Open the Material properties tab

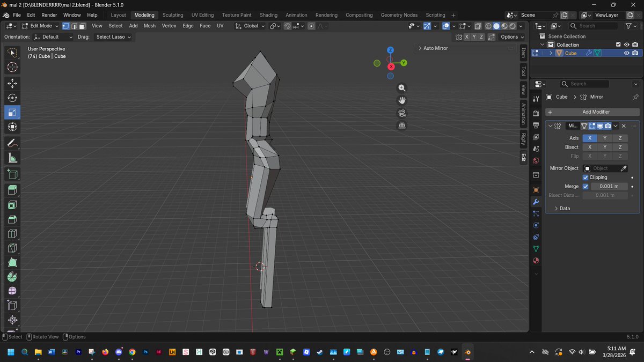(x=536, y=261)
